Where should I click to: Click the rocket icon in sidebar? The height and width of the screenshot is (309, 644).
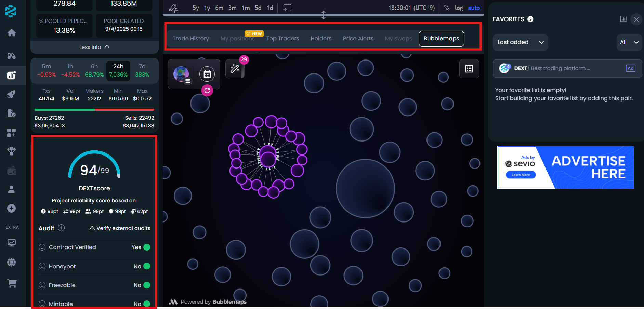pyautogui.click(x=12, y=95)
